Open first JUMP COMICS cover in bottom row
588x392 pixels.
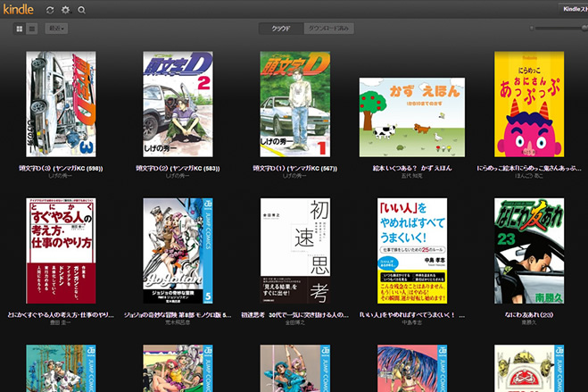(61, 369)
